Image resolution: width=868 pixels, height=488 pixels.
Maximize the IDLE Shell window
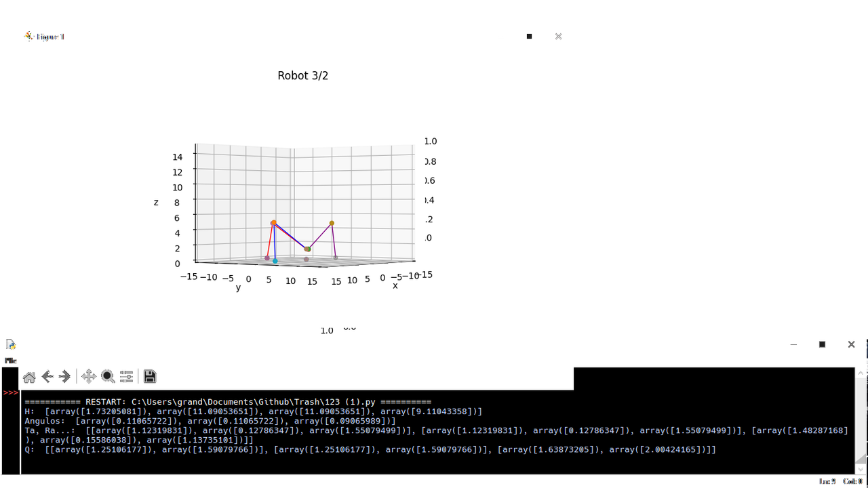pos(822,344)
